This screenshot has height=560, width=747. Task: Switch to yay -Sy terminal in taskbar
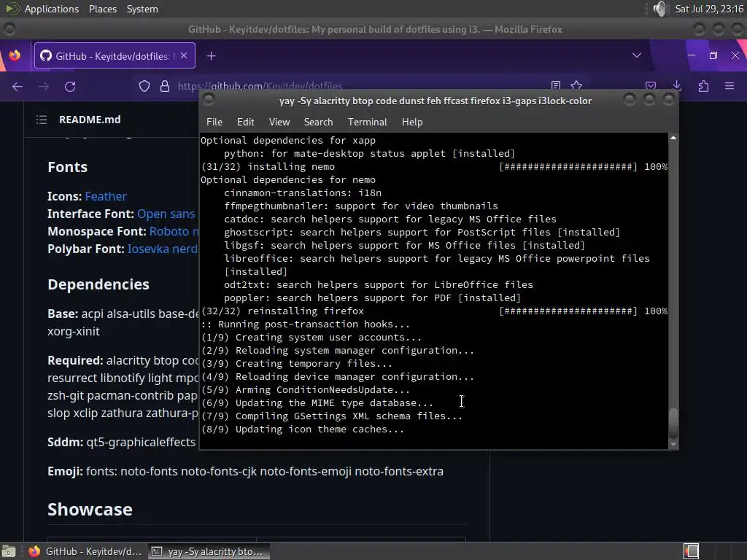pos(209,551)
